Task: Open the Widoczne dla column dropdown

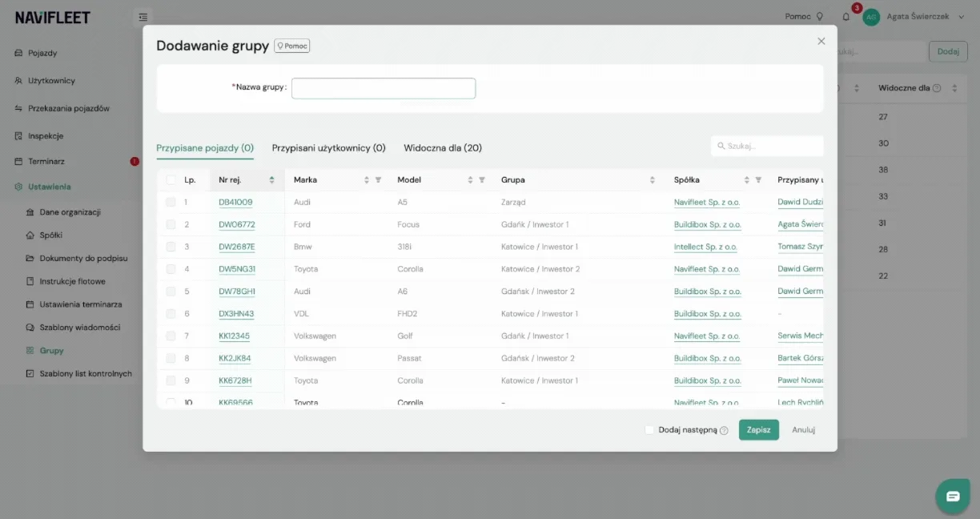Action: 954,88
